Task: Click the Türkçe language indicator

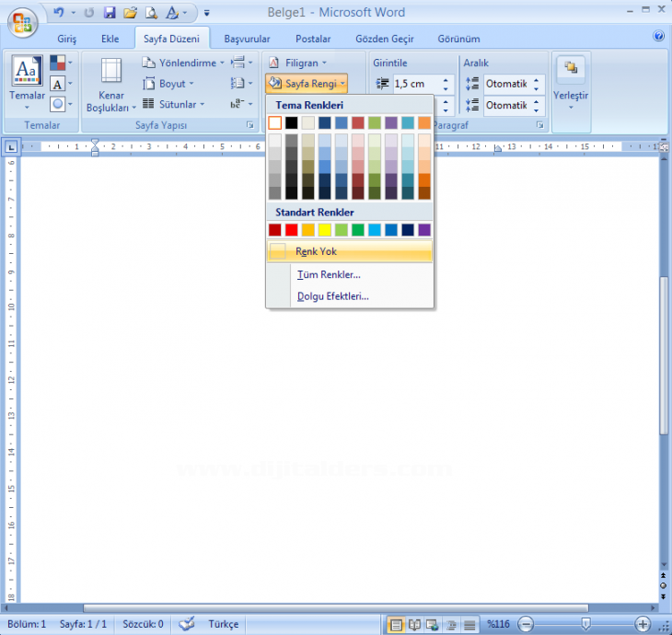Action: click(x=224, y=624)
